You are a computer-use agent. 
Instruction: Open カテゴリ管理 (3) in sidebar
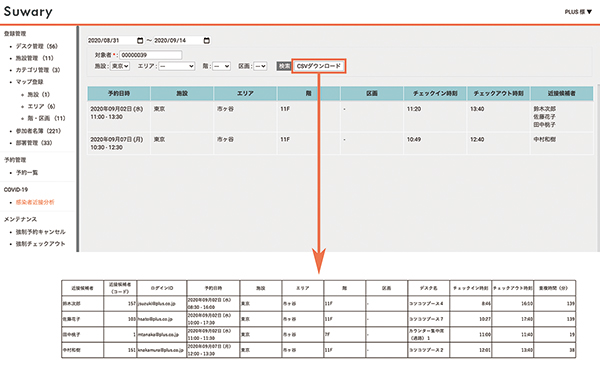(x=38, y=70)
